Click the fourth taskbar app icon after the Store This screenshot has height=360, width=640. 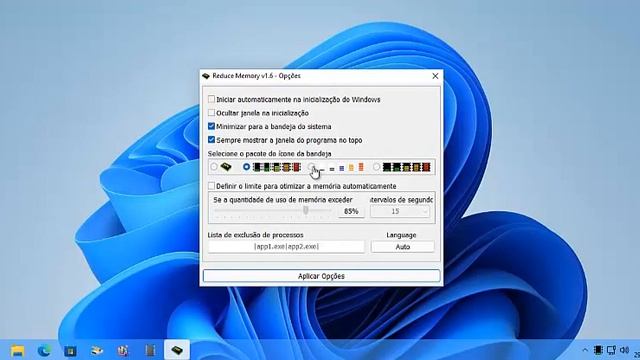tap(97, 351)
